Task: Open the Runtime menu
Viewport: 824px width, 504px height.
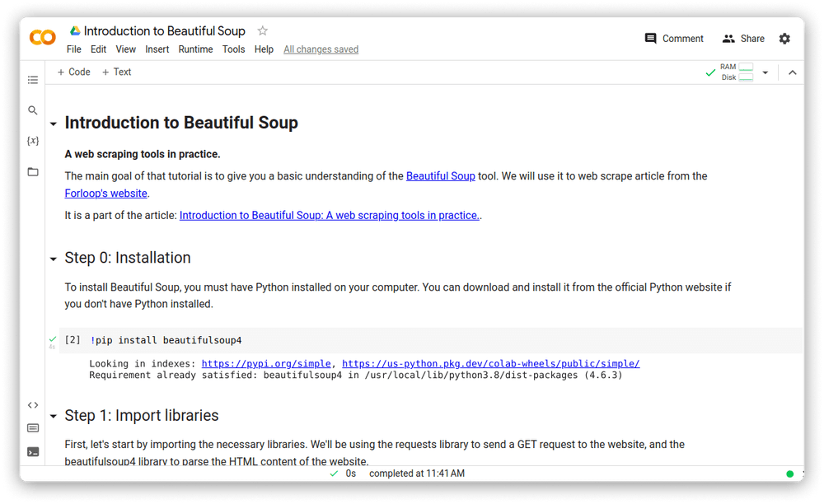Action: point(195,49)
